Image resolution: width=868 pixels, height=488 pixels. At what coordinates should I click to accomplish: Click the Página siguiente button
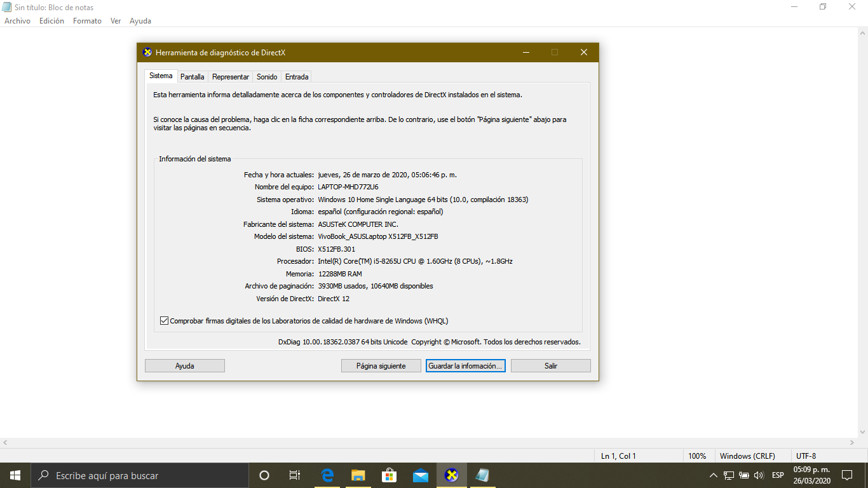click(381, 365)
